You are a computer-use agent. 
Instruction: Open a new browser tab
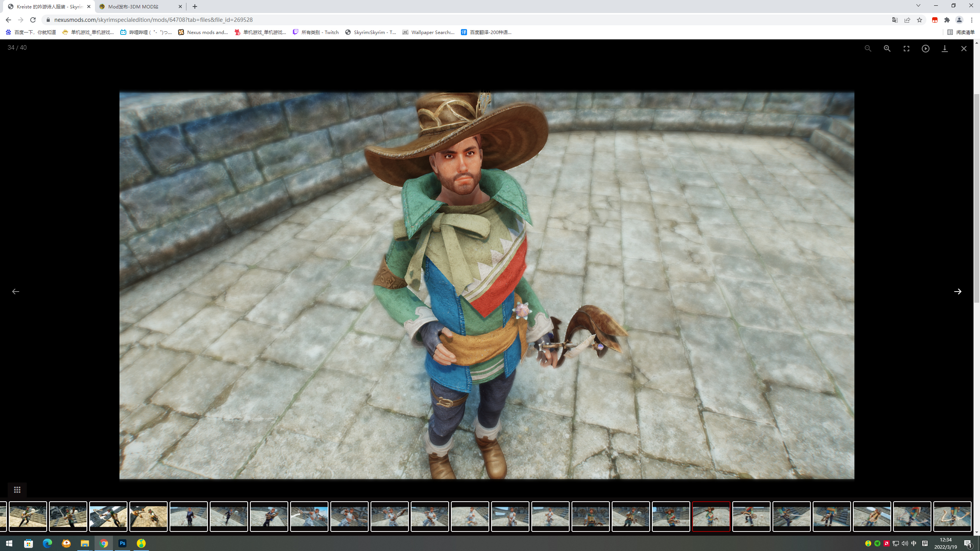click(x=195, y=7)
